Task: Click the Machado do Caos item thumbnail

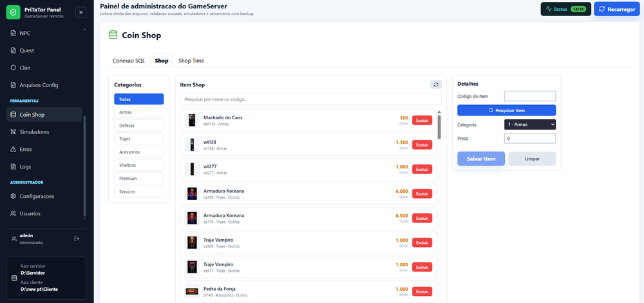Action: tap(192, 120)
